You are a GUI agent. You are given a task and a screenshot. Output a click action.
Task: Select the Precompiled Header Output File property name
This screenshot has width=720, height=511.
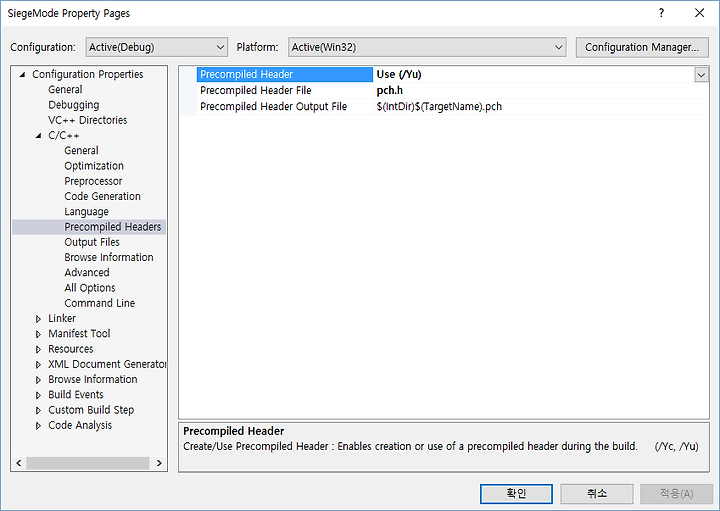click(x=273, y=107)
